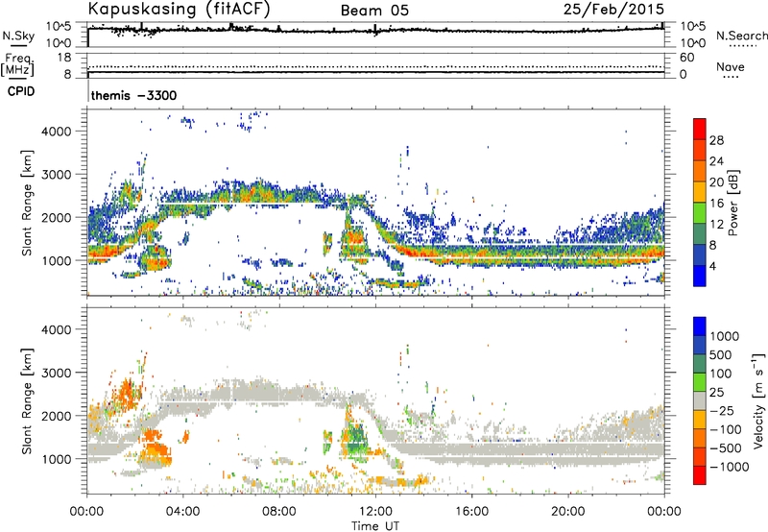The image size is (768, 532).
Task: Click the "4" Power colorbar label
Action: [712, 266]
